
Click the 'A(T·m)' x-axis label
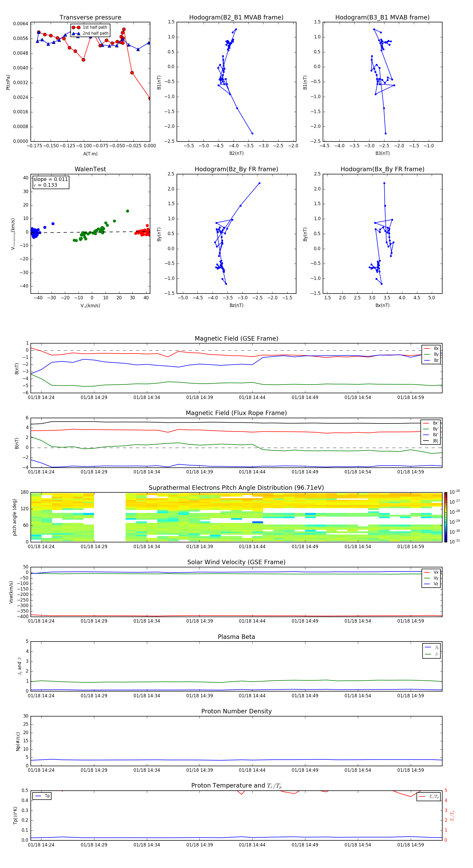(x=90, y=154)
